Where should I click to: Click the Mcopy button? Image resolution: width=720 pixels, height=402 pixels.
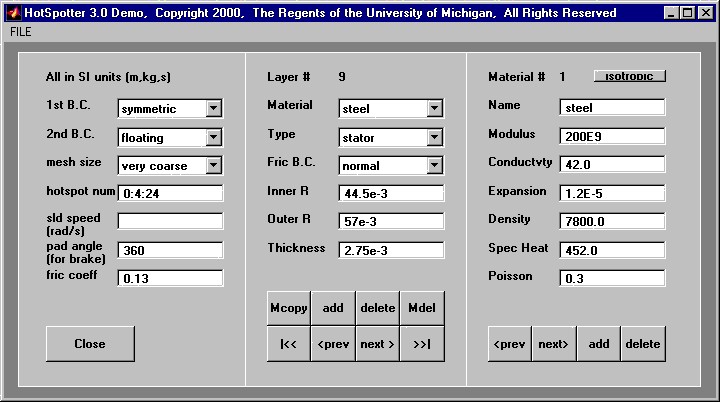coord(289,308)
